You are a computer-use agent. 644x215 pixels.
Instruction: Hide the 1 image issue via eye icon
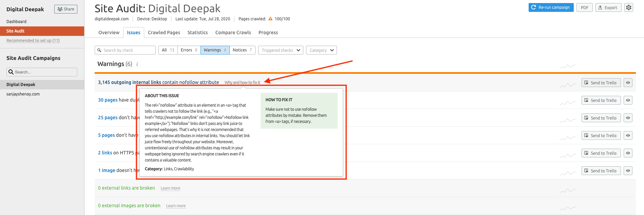(x=628, y=171)
